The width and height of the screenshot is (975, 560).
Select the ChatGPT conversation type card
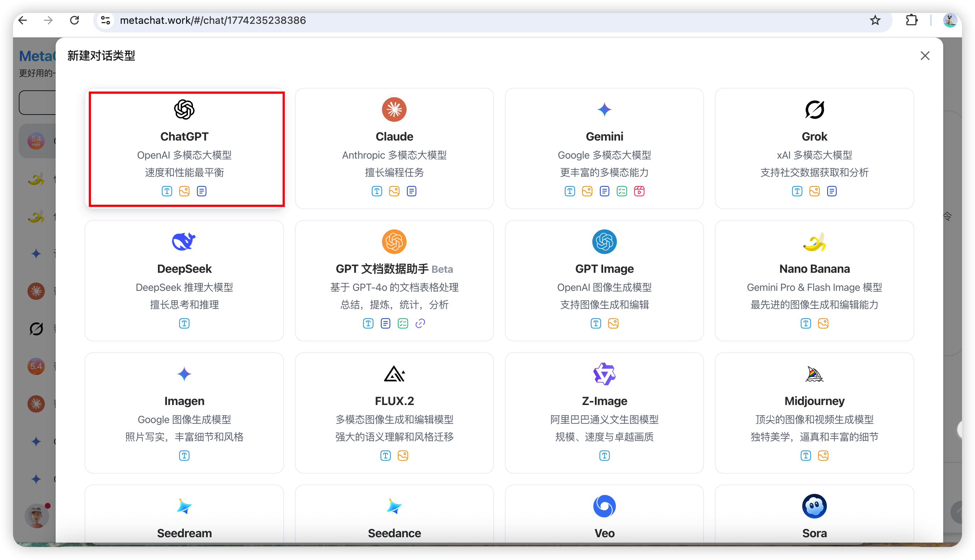pyautogui.click(x=184, y=148)
